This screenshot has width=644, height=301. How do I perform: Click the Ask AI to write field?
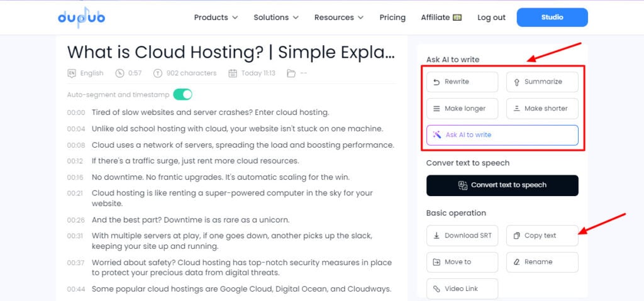coord(502,135)
